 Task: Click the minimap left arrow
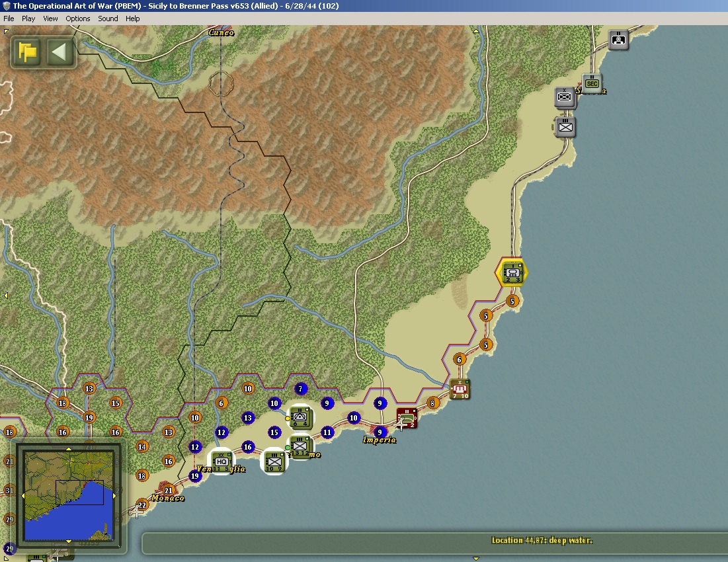(x=23, y=496)
